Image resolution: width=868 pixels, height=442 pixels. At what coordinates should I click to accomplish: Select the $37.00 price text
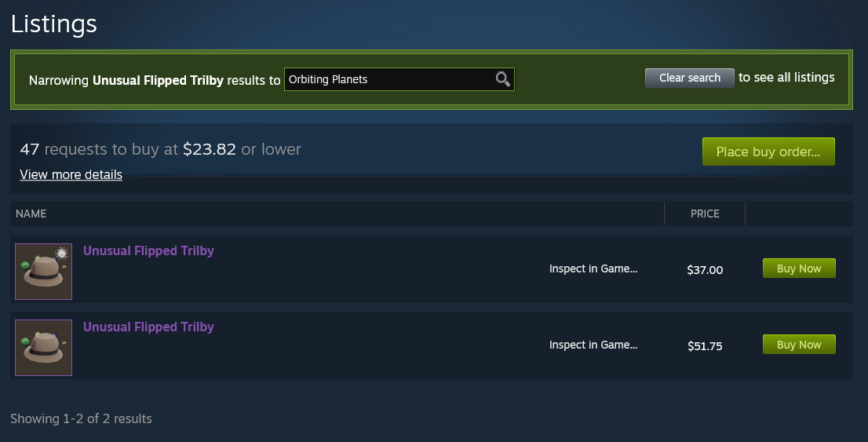tap(705, 270)
